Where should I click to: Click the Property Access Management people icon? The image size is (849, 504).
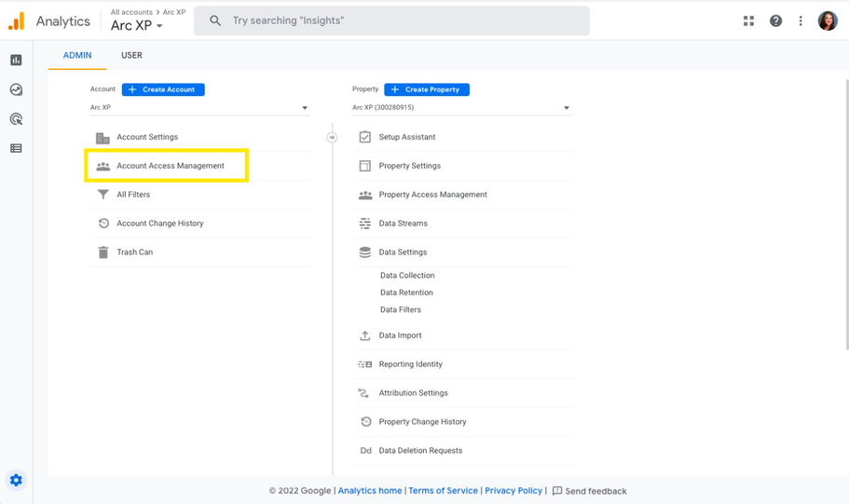click(365, 195)
